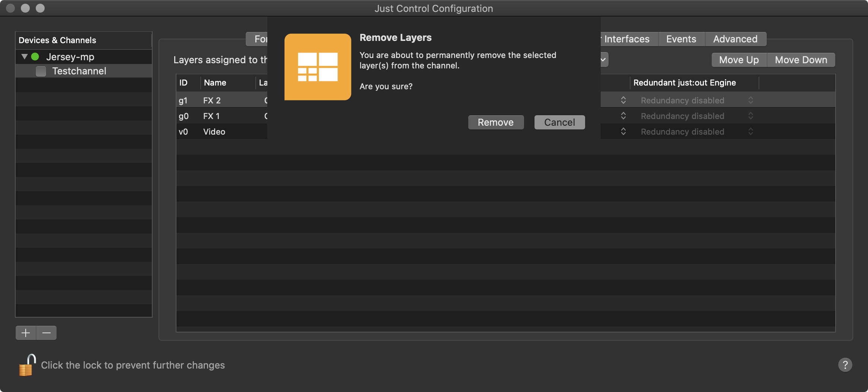Open engine stepper in the FX 2 row
The image size is (868, 392).
point(623,100)
